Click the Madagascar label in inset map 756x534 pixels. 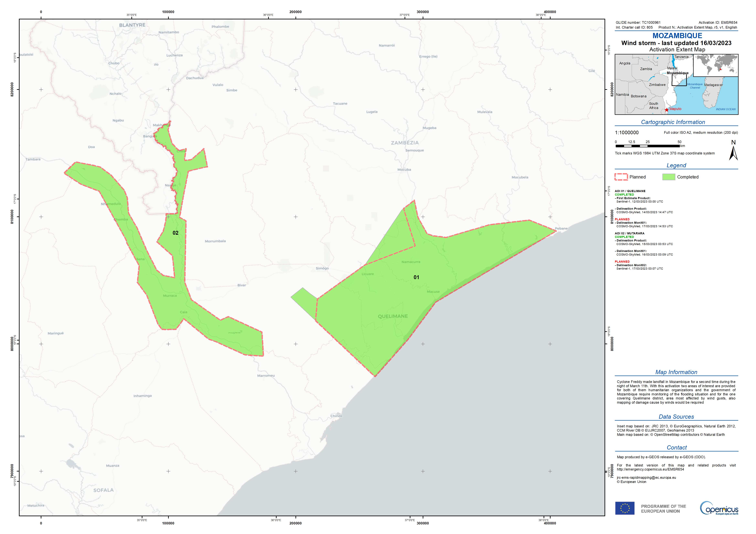click(713, 85)
